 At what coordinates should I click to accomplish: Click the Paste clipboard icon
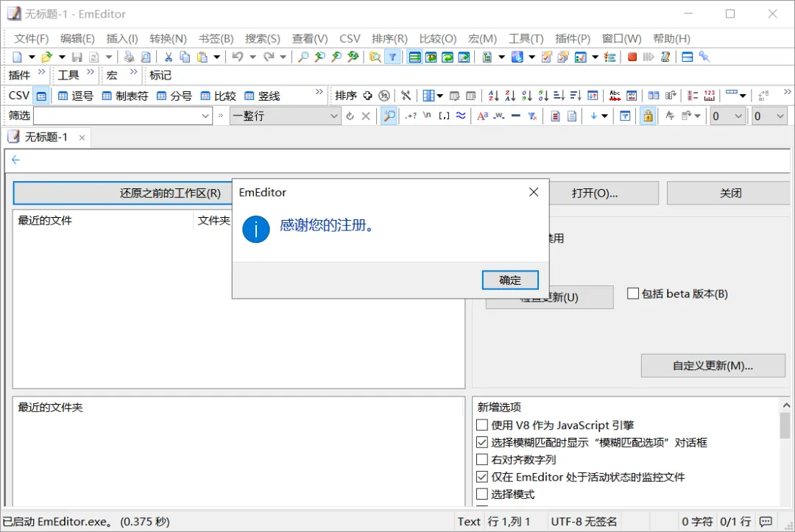(x=202, y=57)
